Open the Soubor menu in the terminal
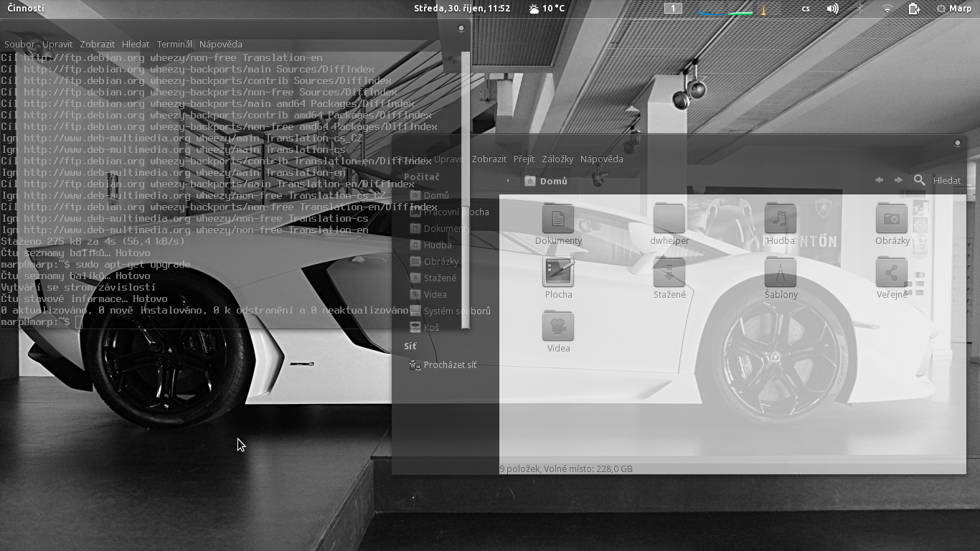The width and height of the screenshot is (980, 551). pos(19,44)
